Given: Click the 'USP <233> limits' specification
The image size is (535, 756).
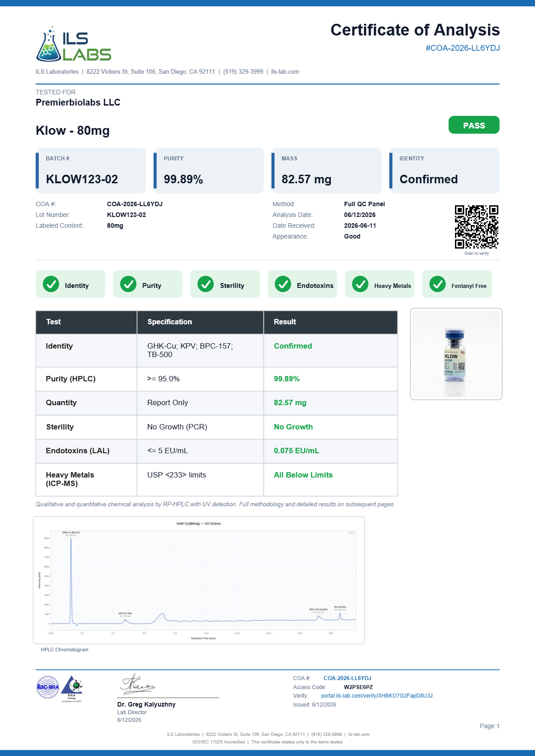Looking at the screenshot, I should (x=177, y=475).
